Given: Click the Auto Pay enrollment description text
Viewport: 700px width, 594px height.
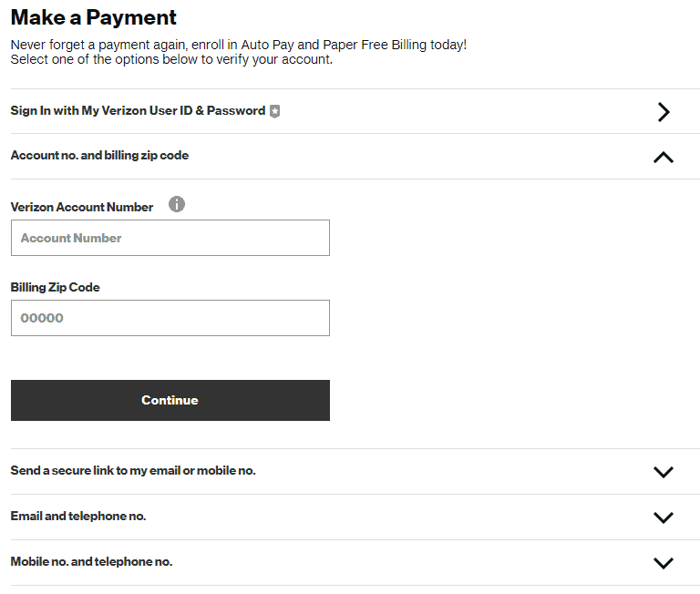Looking at the screenshot, I should [239, 45].
